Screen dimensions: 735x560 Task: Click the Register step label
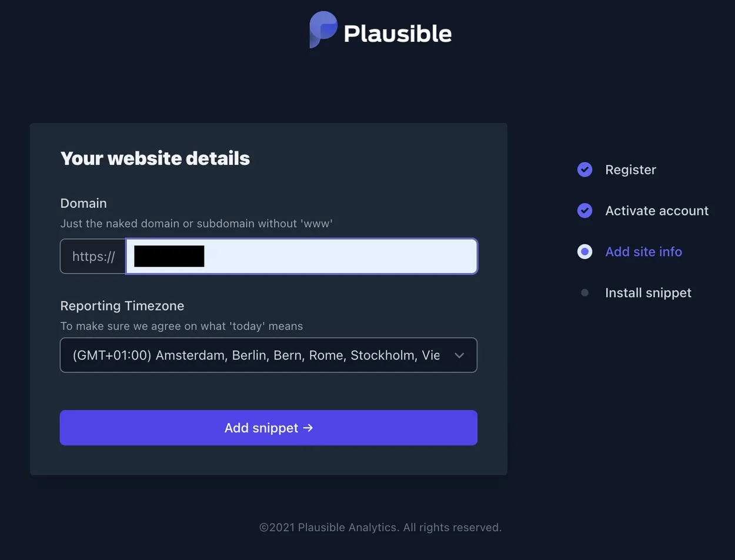pyautogui.click(x=630, y=169)
